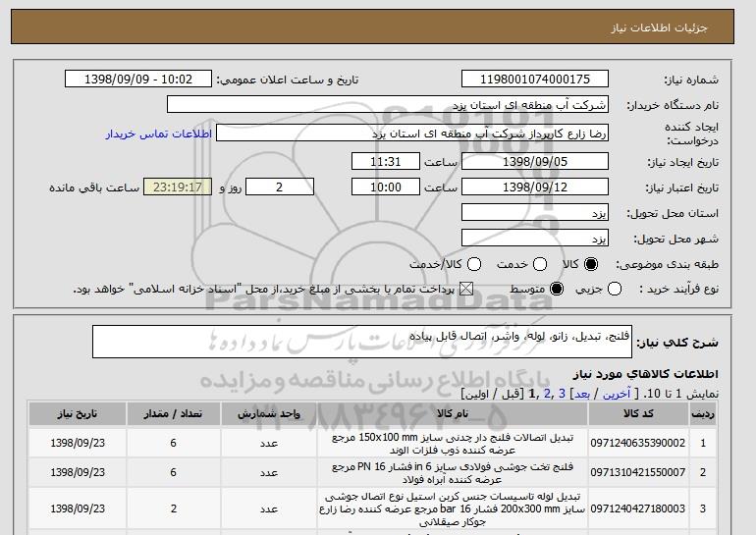The height and width of the screenshot is (535, 756).
Task: Click the تاریخ نیاز column header
Action: (78, 414)
